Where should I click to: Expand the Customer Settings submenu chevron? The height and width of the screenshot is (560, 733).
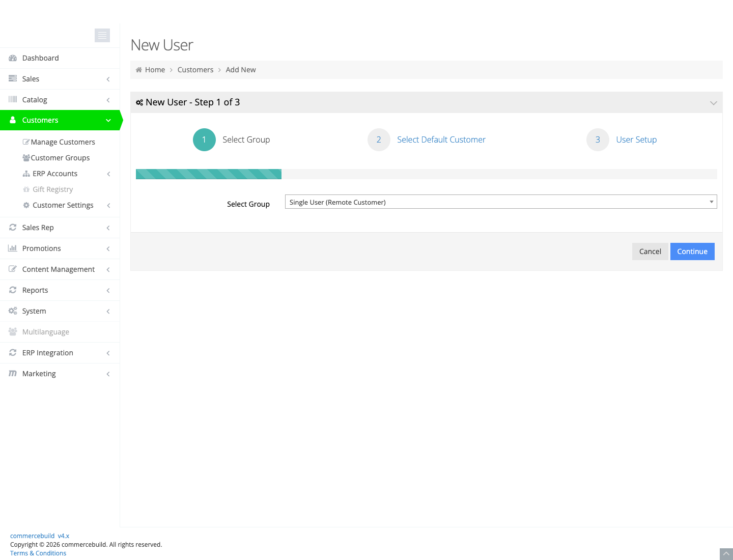108,206
